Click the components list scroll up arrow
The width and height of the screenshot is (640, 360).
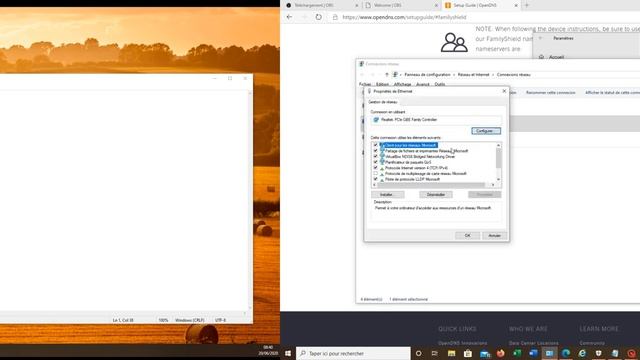click(498, 145)
